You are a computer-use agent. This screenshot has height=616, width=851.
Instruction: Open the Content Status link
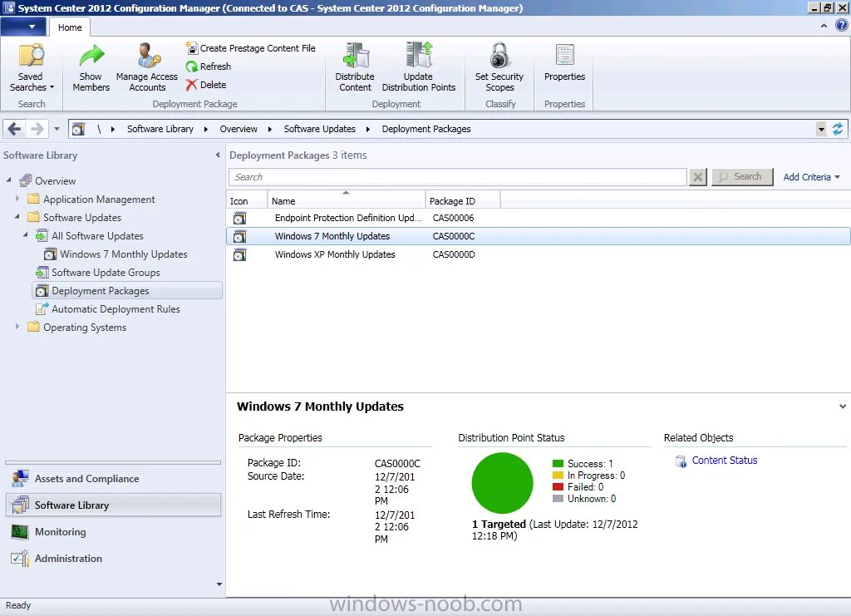point(725,461)
